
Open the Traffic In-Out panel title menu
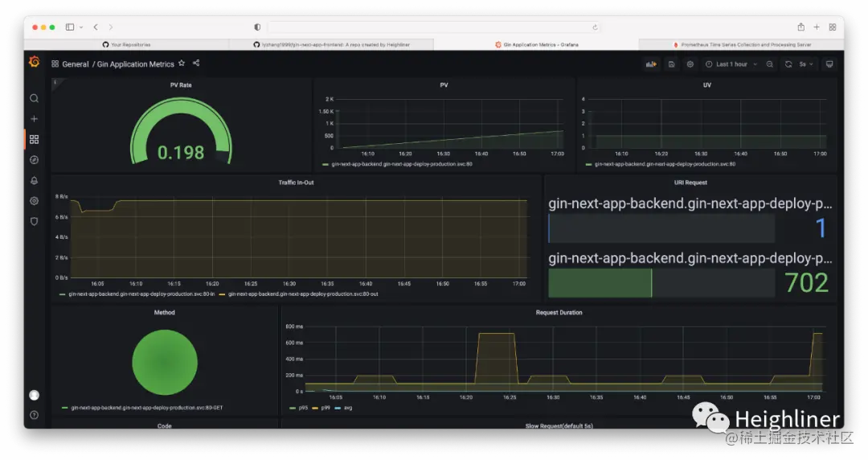(296, 183)
